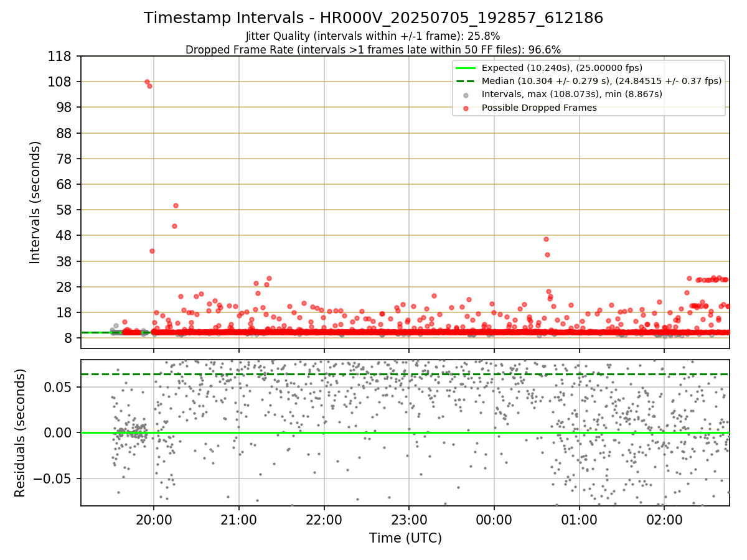Select the lone 8 tick label on intervals axis

(68, 338)
